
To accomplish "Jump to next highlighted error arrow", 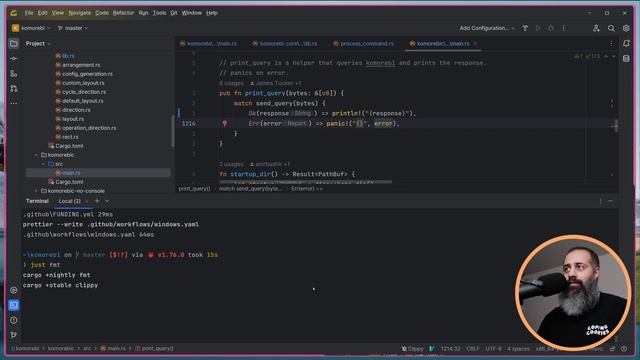I will click(613, 56).
